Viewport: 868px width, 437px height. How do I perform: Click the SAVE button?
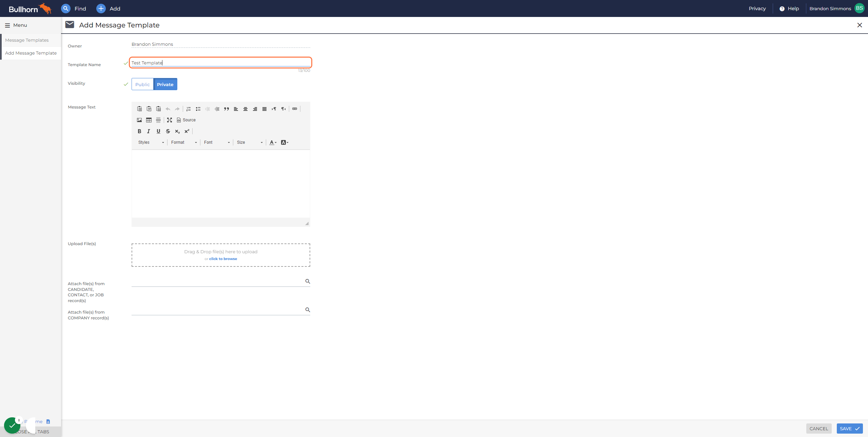coord(850,429)
